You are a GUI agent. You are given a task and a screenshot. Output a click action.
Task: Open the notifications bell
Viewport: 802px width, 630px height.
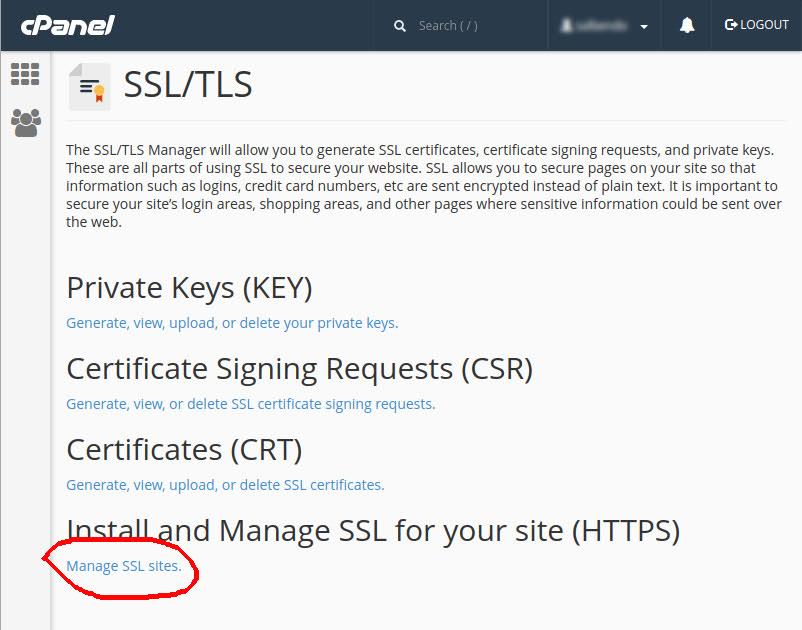click(687, 25)
